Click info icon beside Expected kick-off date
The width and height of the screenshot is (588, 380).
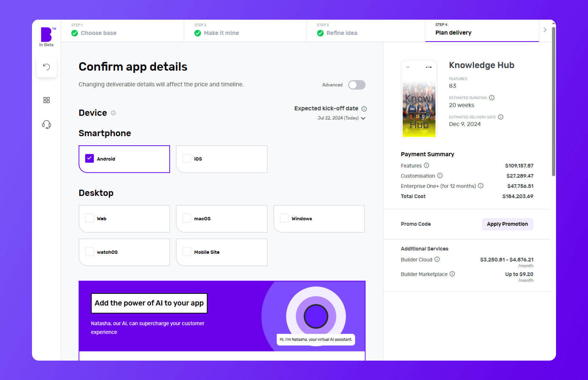click(364, 109)
